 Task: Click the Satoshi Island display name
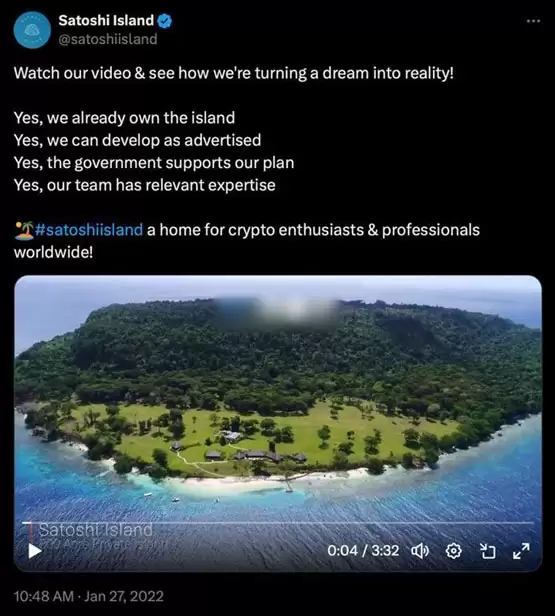[106, 20]
